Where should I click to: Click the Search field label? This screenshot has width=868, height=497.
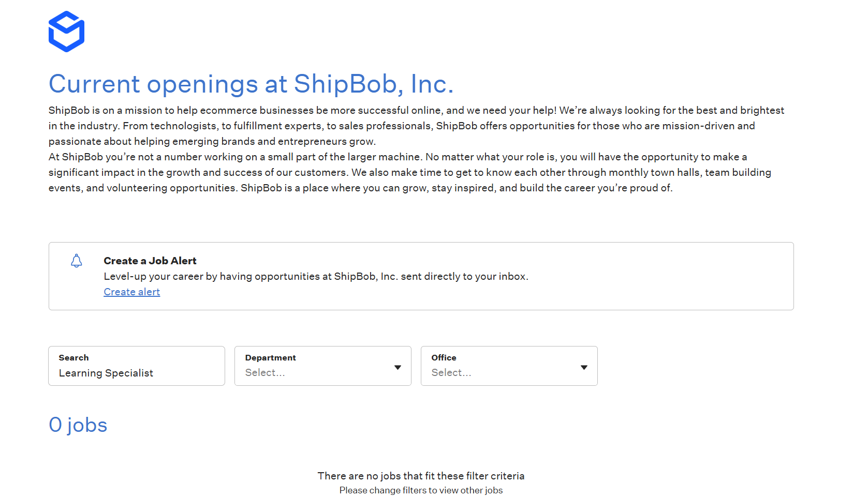tap(74, 357)
